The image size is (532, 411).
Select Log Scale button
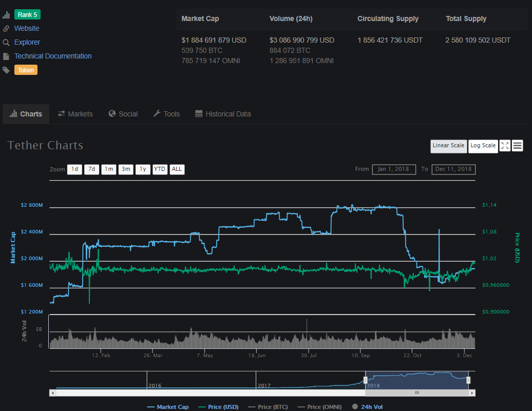click(483, 146)
